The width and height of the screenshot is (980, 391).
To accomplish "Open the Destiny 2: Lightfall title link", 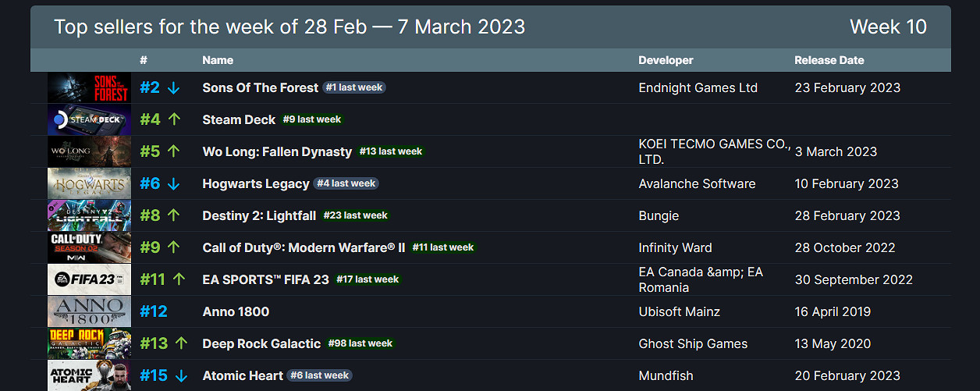I will click(261, 215).
